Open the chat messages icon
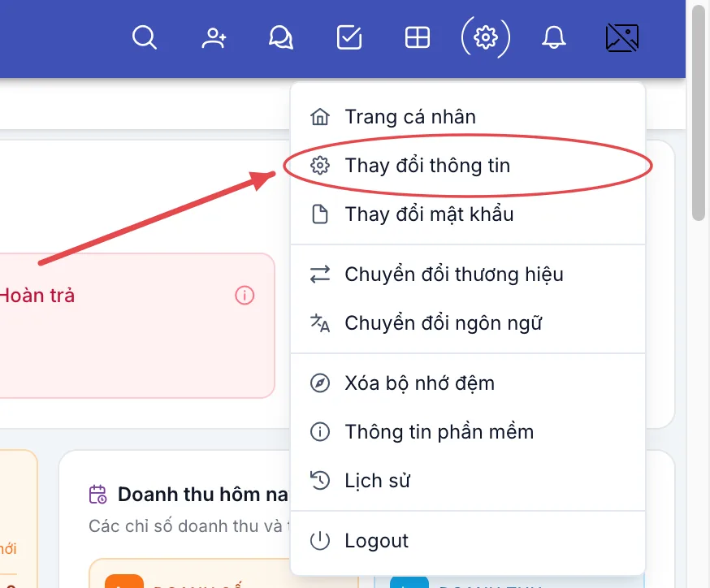The height and width of the screenshot is (588, 710). pyautogui.click(x=281, y=37)
